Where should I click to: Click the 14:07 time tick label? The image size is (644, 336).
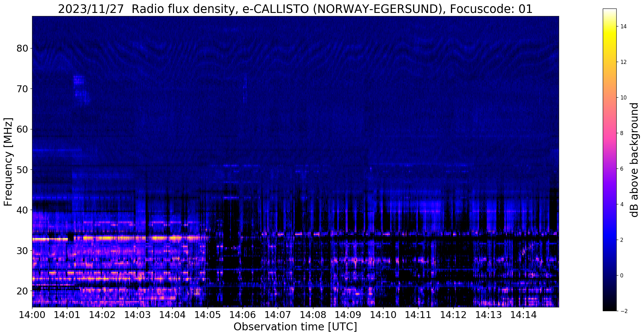point(278,315)
